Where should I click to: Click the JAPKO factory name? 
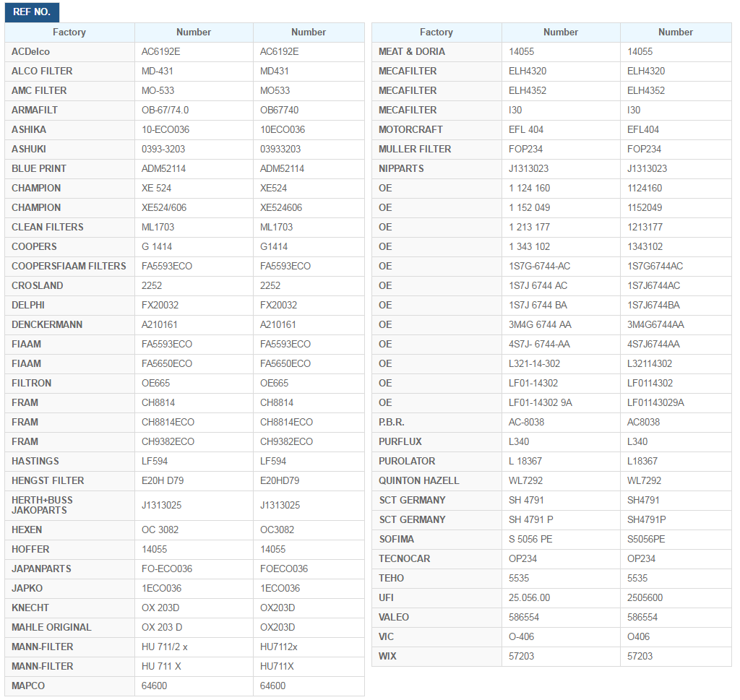pos(27,588)
